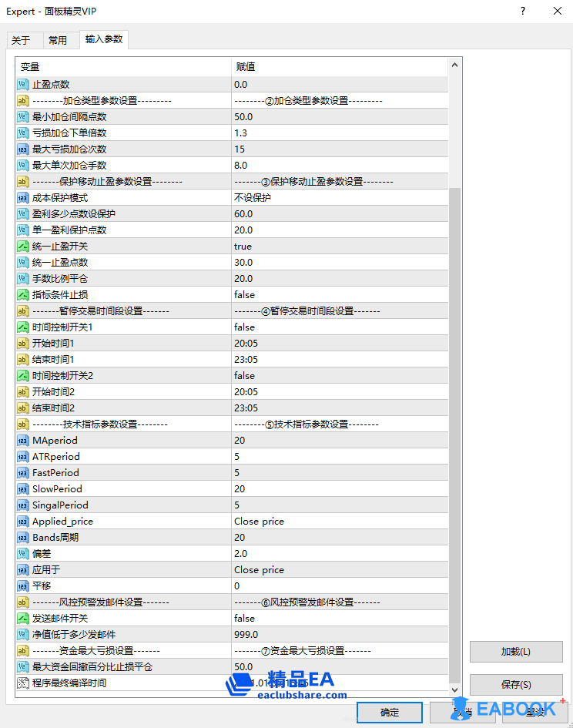The height and width of the screenshot is (728, 573).
Task: Click the bool icon beside 时间控制开关1
Action: click(x=23, y=327)
